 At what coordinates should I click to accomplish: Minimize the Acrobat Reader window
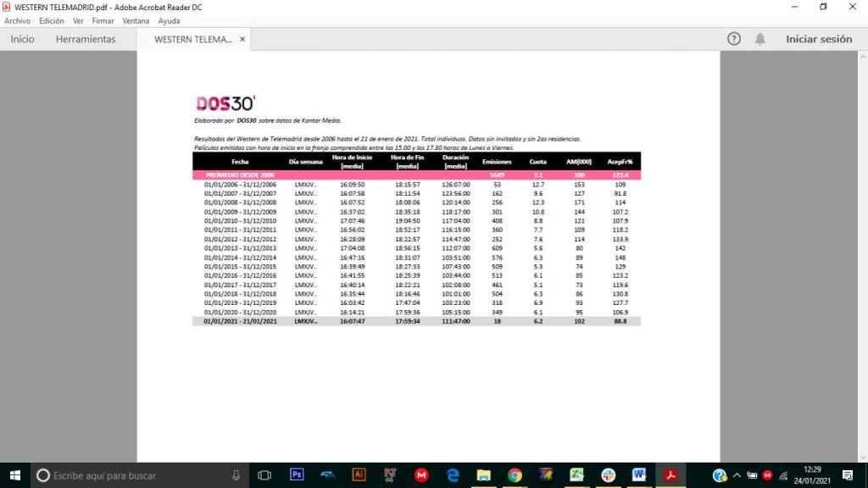[795, 7]
